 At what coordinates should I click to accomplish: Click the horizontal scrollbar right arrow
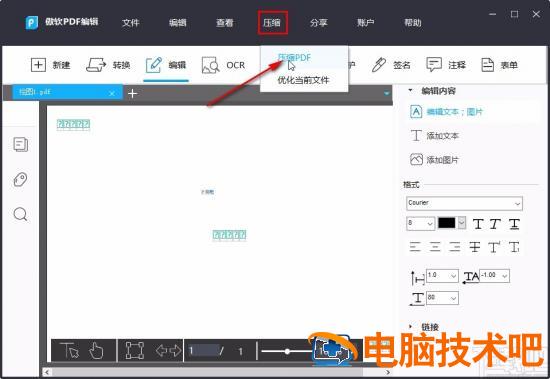pyautogui.click(x=388, y=372)
